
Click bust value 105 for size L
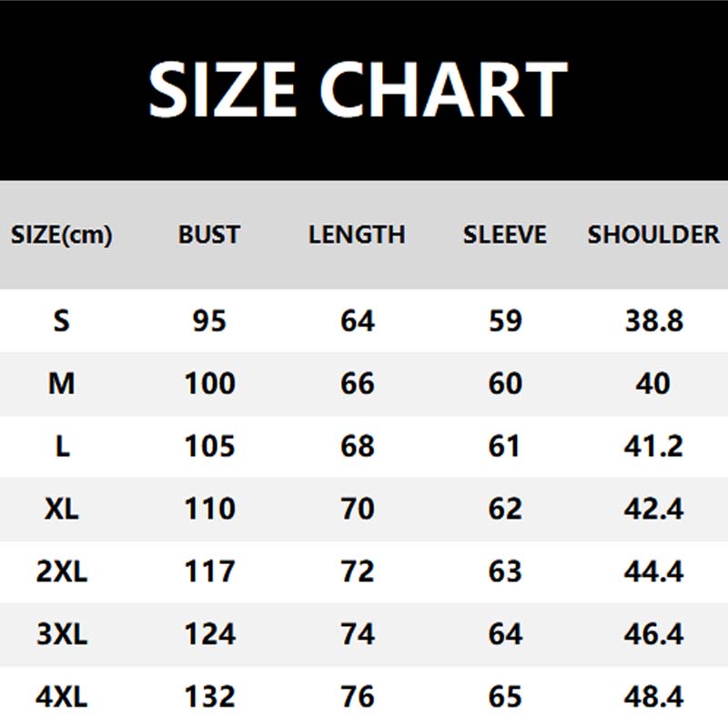209,446
